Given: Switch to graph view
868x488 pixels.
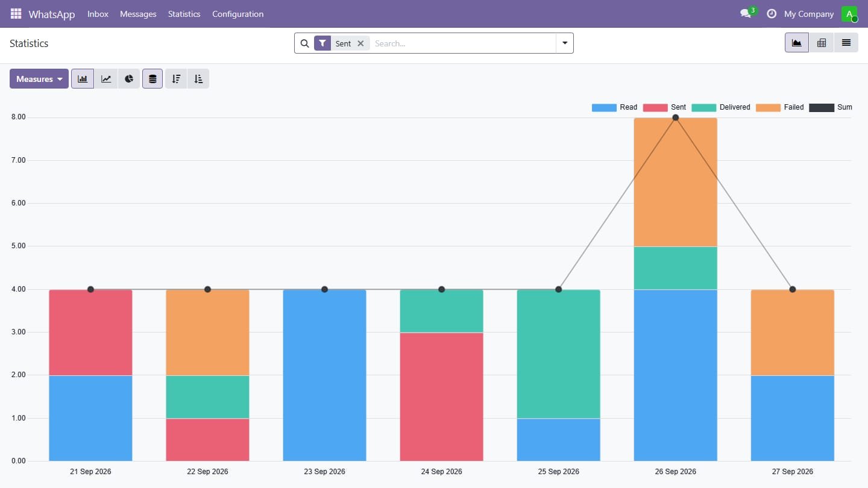Looking at the screenshot, I should (x=797, y=43).
